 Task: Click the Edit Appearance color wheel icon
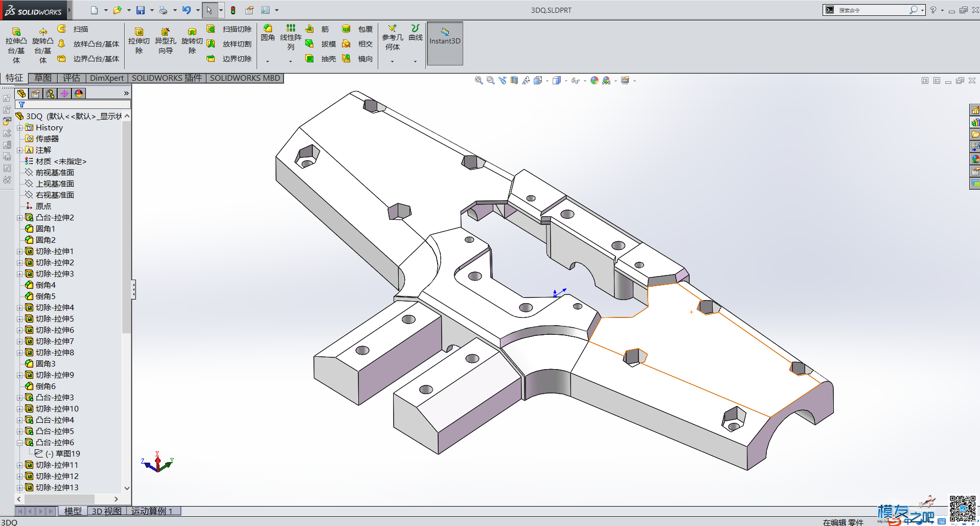[x=594, y=80]
